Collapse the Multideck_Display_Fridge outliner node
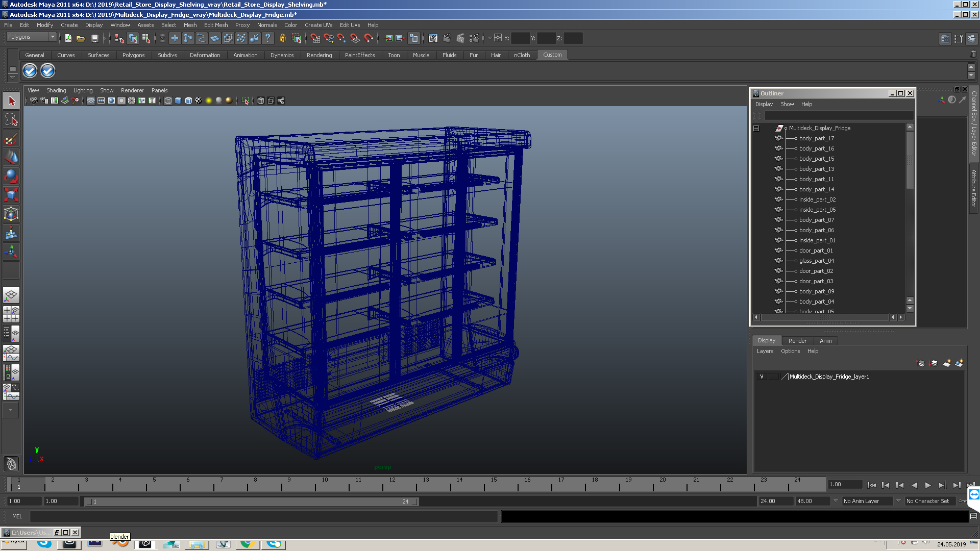 [x=756, y=128]
